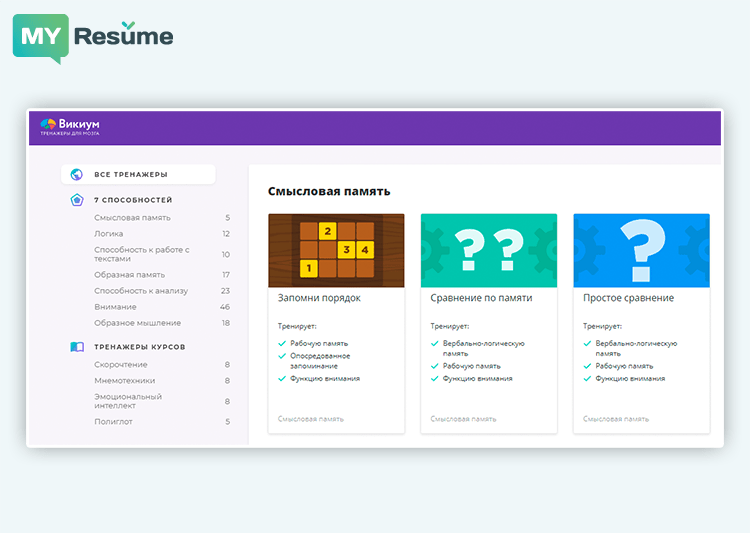Open the Образная память category
This screenshot has width=750, height=533.
point(129,275)
